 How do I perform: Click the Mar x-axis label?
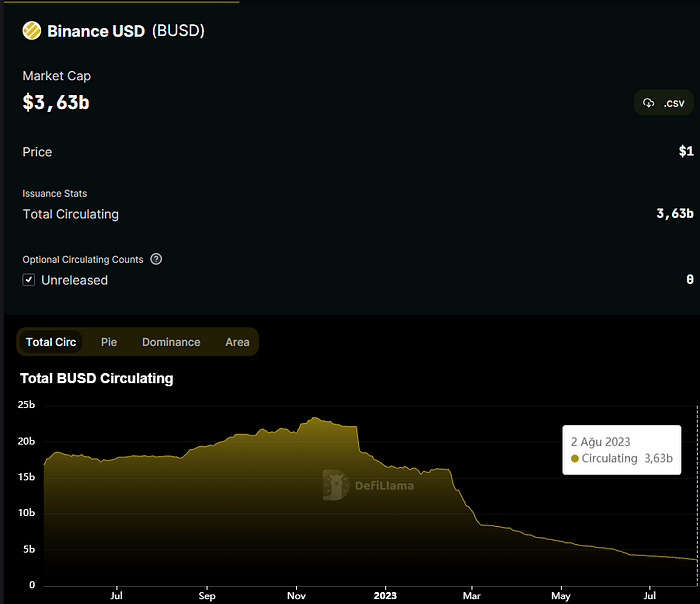pos(471,596)
